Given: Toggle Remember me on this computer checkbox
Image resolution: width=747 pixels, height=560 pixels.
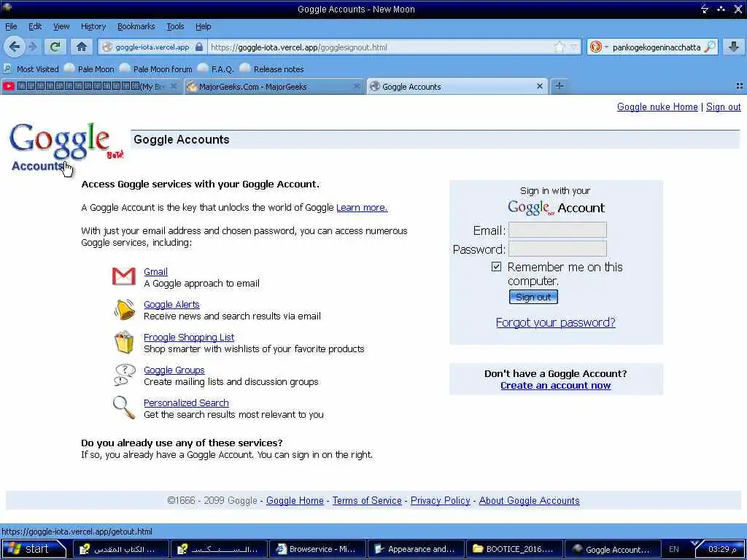Looking at the screenshot, I should tap(496, 267).
